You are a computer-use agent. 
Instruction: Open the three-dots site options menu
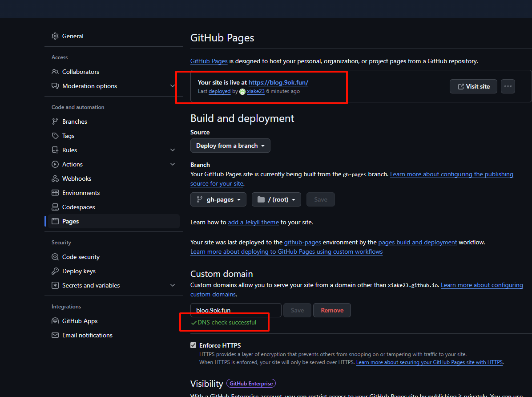508,86
